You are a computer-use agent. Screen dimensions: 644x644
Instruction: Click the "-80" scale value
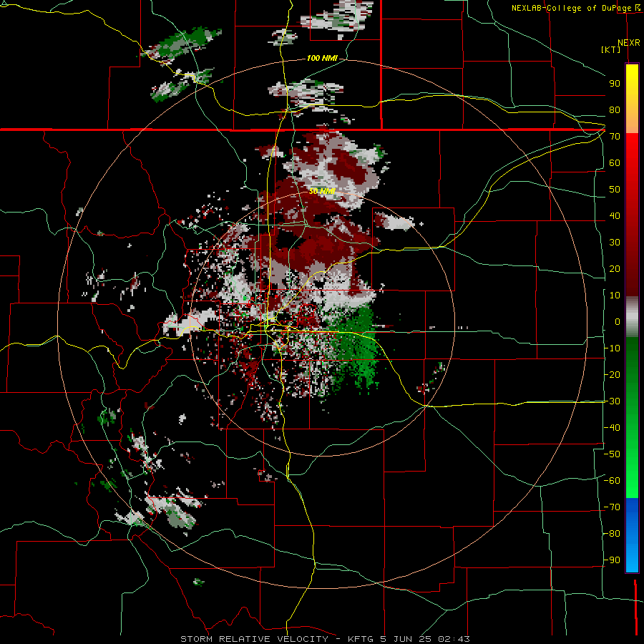click(613, 534)
